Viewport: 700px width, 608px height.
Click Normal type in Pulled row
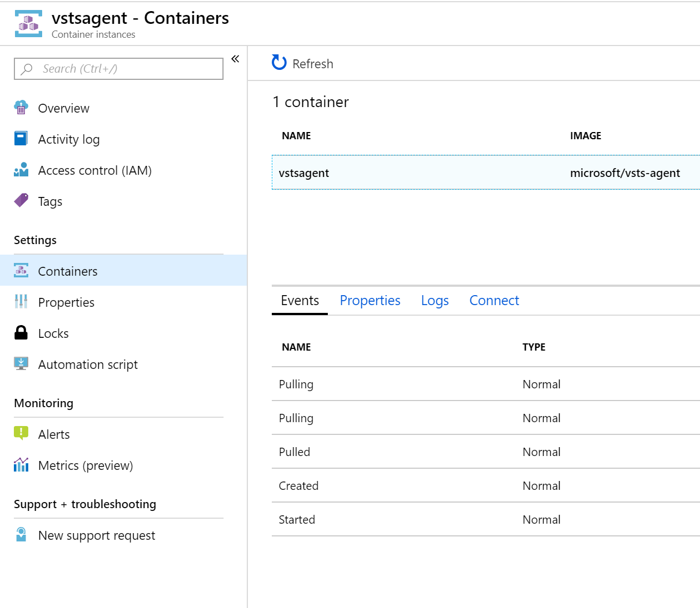(x=541, y=452)
